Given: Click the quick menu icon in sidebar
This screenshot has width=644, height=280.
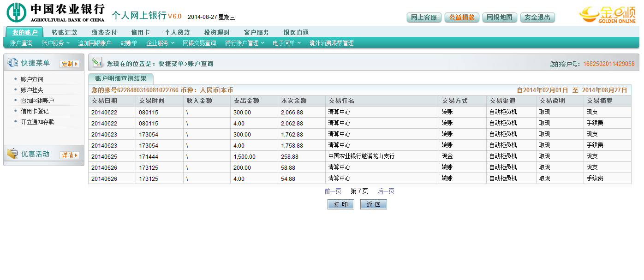Looking at the screenshot, I should (12, 63).
